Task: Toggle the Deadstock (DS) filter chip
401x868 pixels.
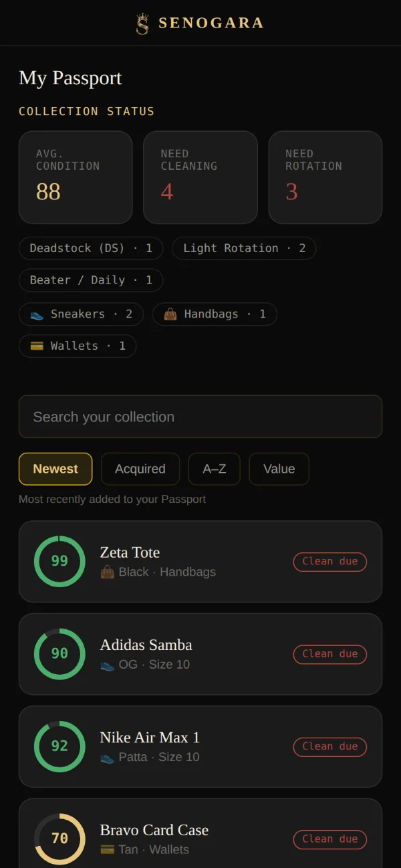Action: point(91,248)
